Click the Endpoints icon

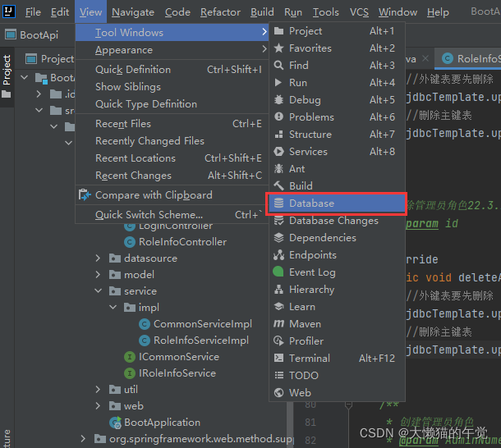[278, 255]
